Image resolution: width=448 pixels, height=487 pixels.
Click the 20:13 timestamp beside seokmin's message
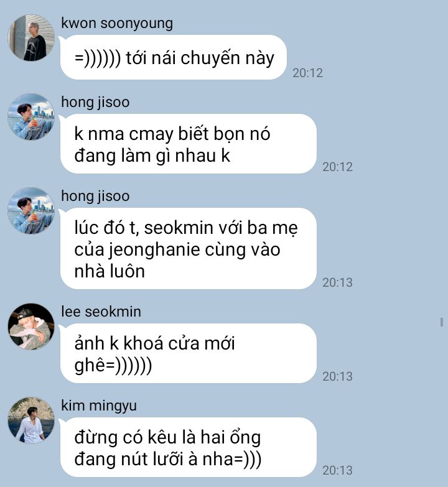[x=337, y=376]
